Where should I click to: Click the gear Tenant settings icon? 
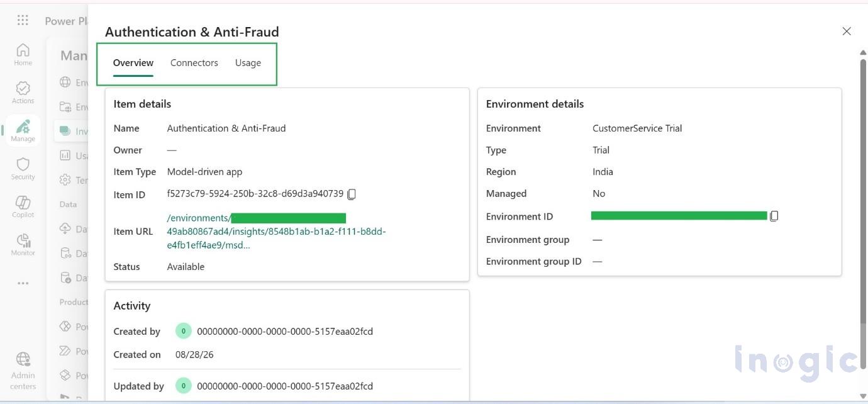click(x=65, y=180)
